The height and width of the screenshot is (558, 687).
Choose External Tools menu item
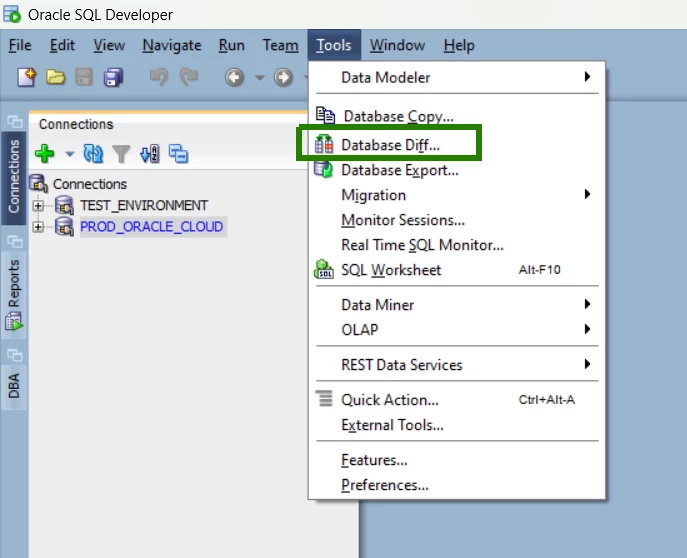tap(457, 425)
